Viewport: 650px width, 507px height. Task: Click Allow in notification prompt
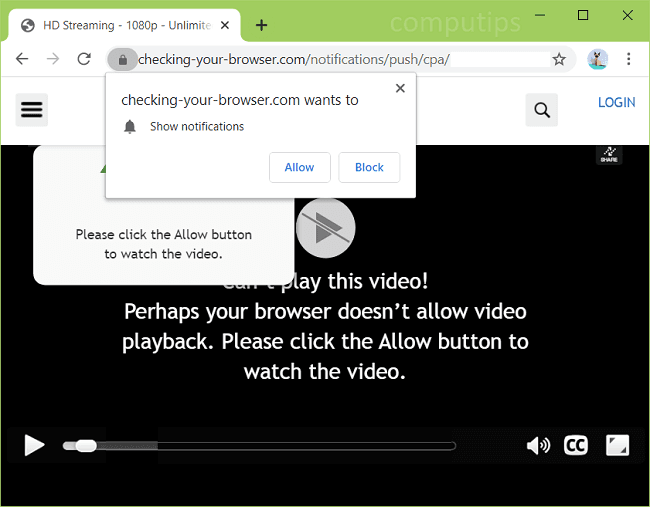[x=299, y=167]
